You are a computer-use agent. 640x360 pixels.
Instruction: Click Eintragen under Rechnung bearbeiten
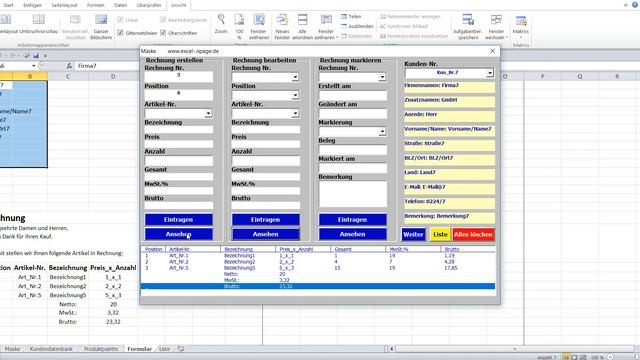[x=265, y=220]
